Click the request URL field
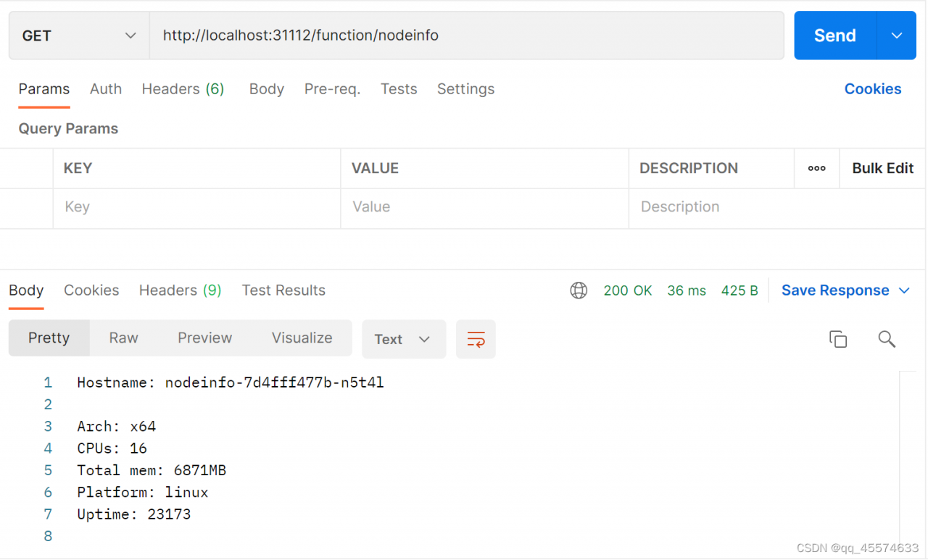Image resolution: width=928 pixels, height=560 pixels. (x=467, y=35)
